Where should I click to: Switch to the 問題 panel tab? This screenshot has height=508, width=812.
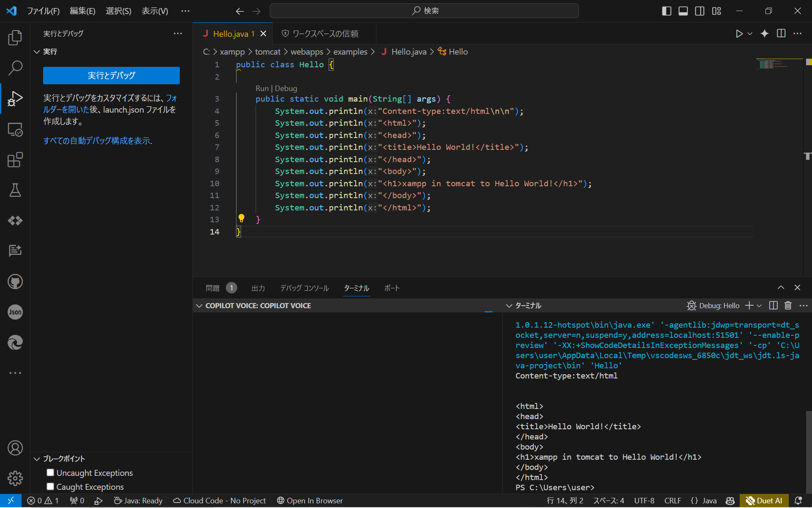(x=213, y=288)
